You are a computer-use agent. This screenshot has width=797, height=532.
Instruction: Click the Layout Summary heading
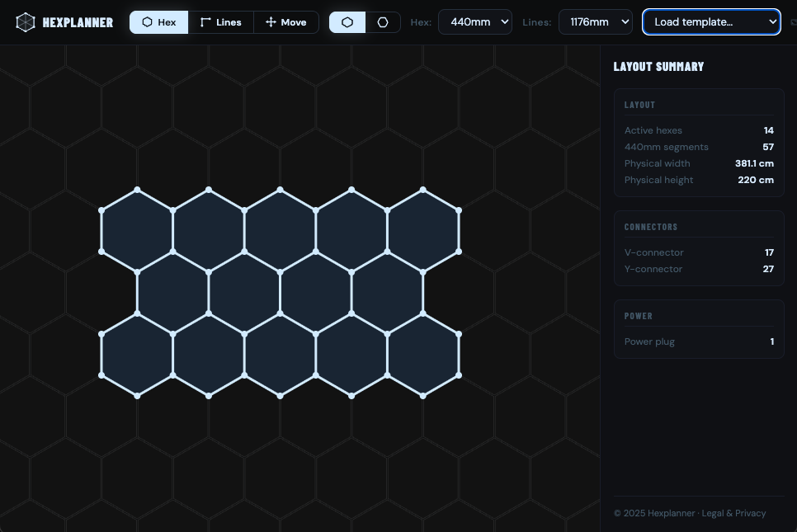tap(658, 67)
